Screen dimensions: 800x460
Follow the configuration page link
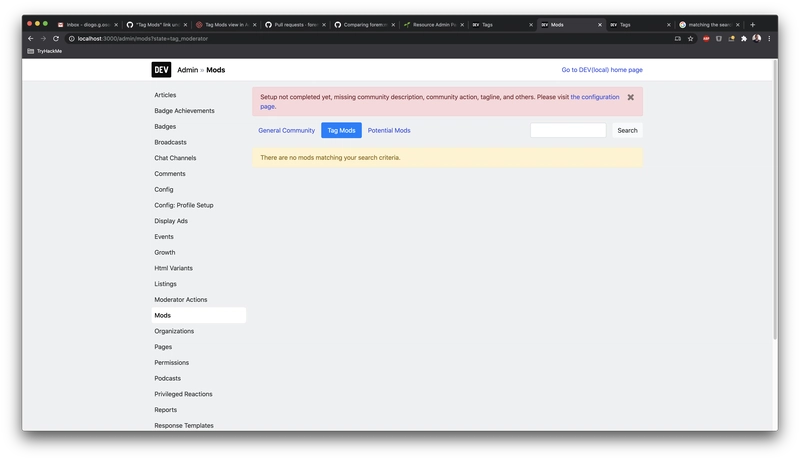595,97
